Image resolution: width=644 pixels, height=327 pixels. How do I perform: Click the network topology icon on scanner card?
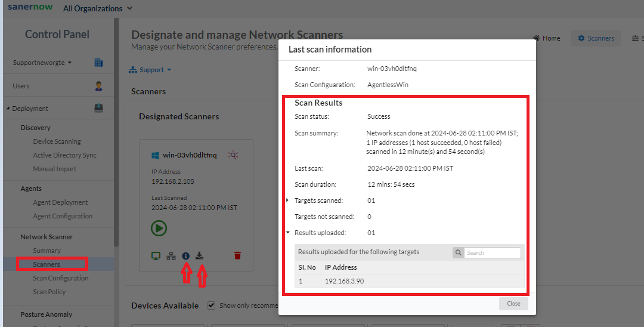(171, 256)
